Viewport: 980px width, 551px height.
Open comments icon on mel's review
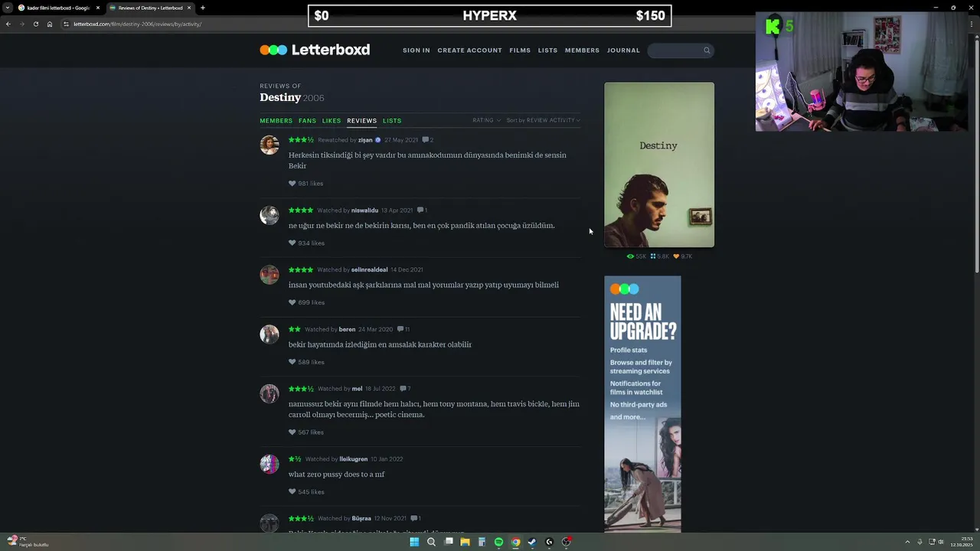(403, 389)
